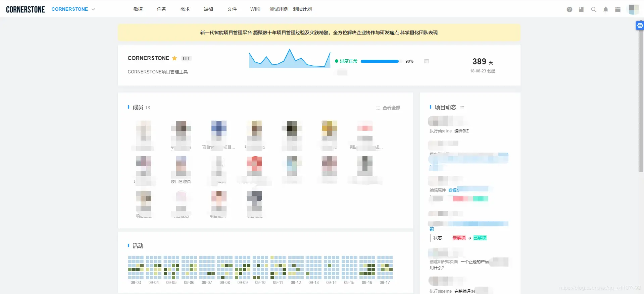The width and height of the screenshot is (644, 294).
Task: Click the small icon beside 90% progress
Action: tap(427, 61)
